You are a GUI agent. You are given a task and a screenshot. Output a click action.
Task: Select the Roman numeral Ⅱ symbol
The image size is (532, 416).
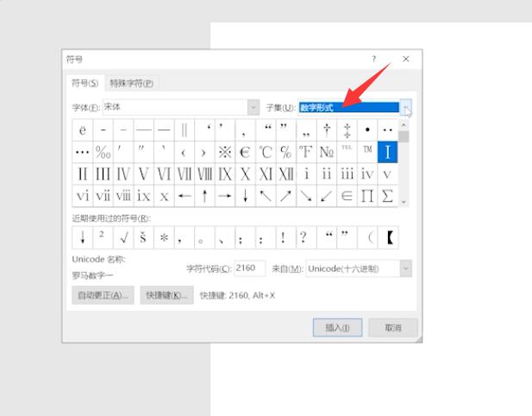pos(83,173)
